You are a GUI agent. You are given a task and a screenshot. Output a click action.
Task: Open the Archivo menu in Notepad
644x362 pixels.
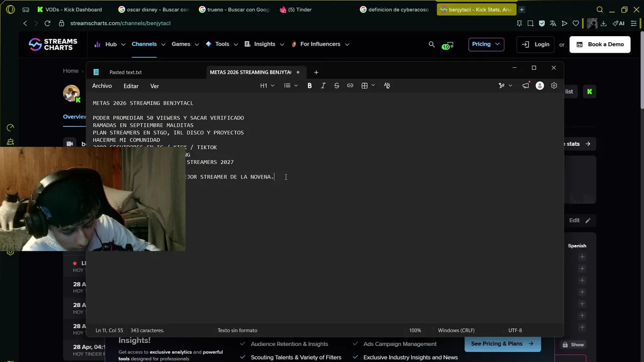[x=102, y=86]
